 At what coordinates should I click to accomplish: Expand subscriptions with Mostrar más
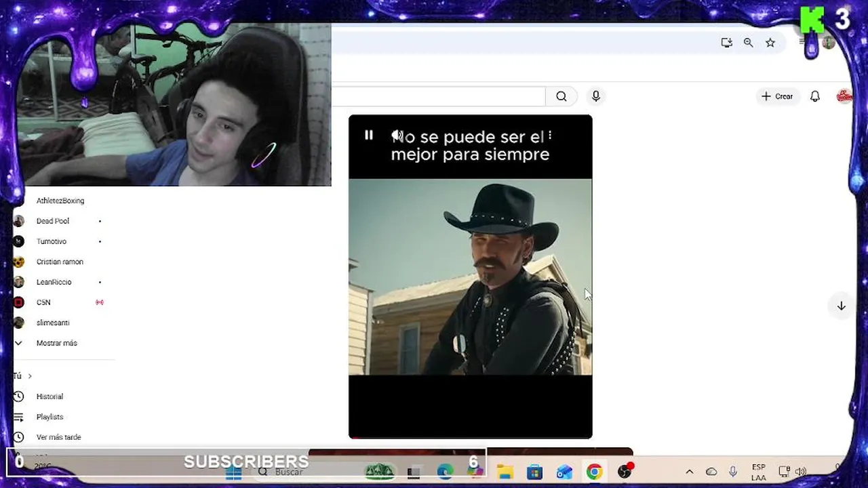click(58, 343)
